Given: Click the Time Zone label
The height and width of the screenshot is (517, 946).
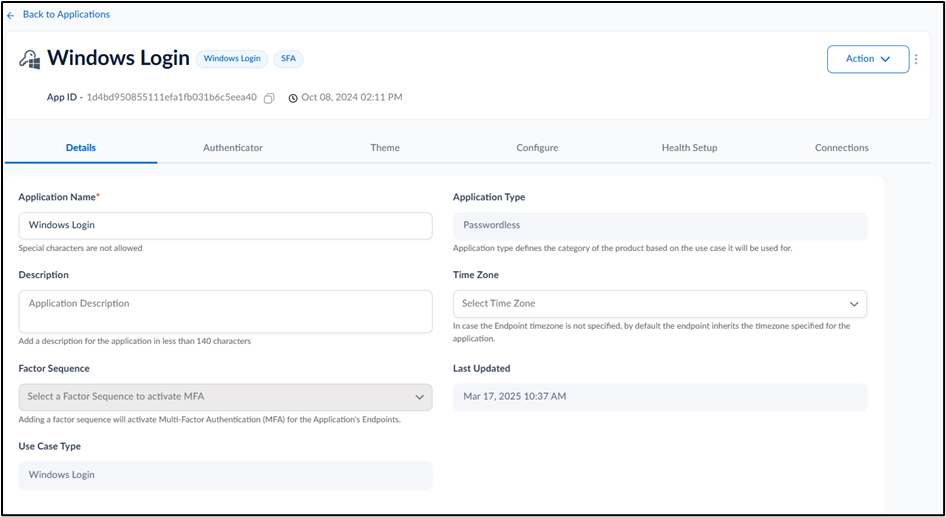Looking at the screenshot, I should 475,275.
